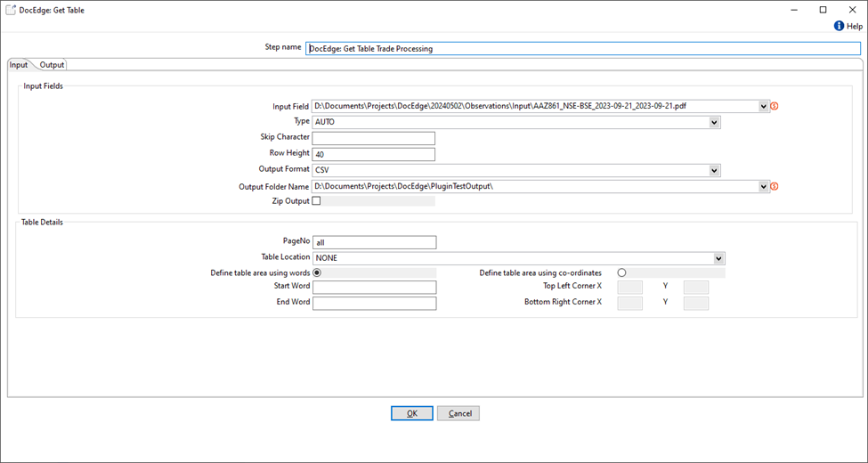Select the Input tab
The height and width of the screenshot is (463, 868).
[19, 65]
